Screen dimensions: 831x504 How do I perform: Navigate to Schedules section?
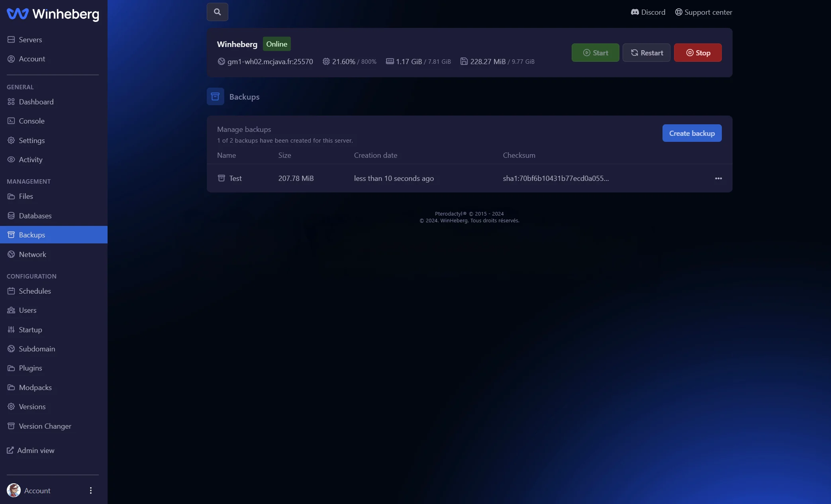click(x=35, y=291)
